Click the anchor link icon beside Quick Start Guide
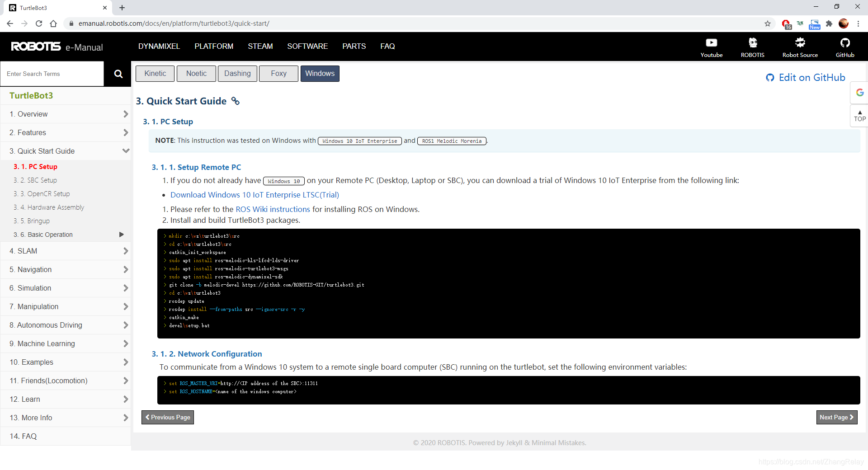 coord(235,101)
